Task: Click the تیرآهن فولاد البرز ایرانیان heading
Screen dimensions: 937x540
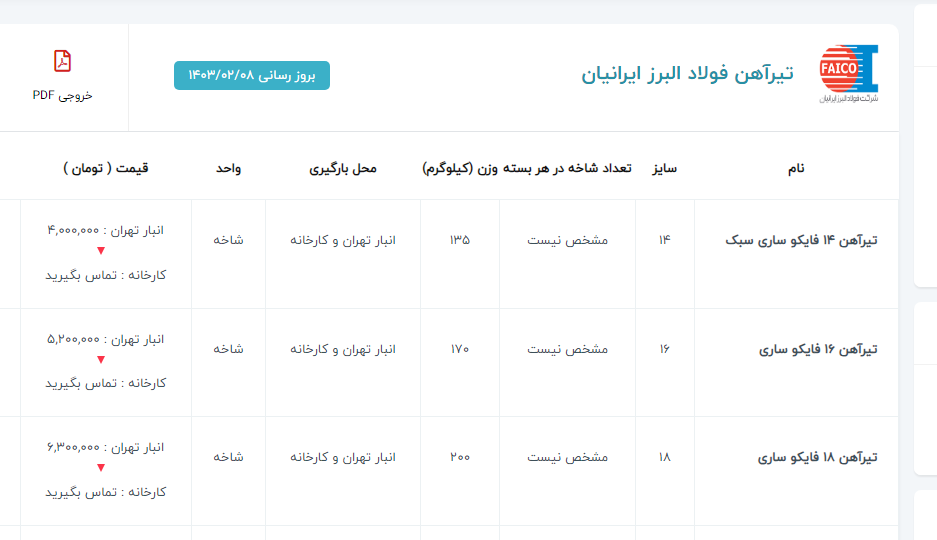Action: point(688,74)
